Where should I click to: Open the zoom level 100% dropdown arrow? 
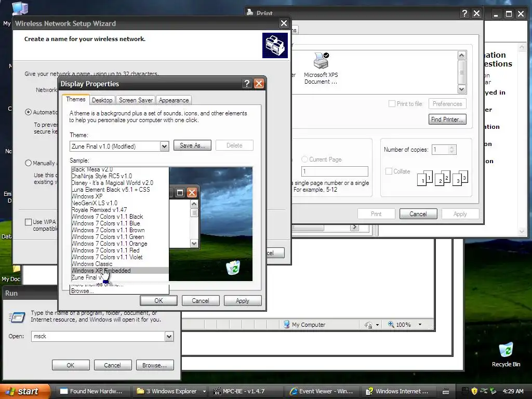coord(420,325)
